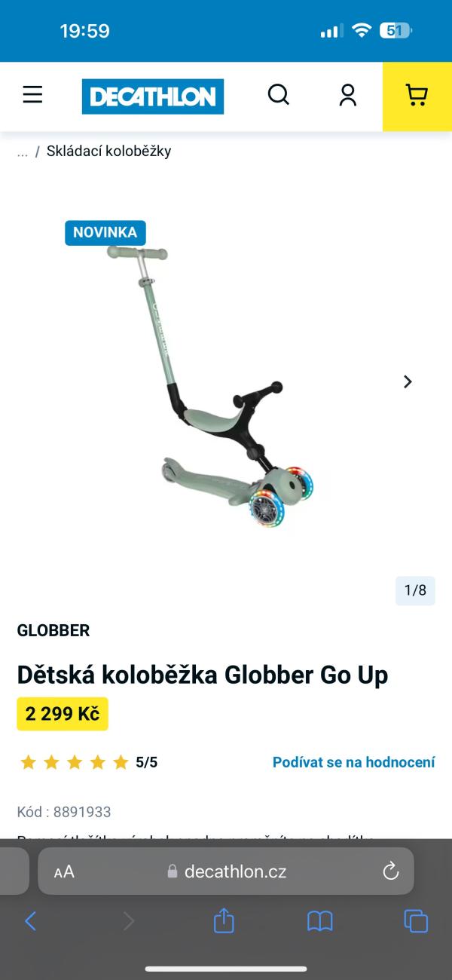Open Safari tabs overview icon
This screenshot has height=980, width=452.
(416, 920)
